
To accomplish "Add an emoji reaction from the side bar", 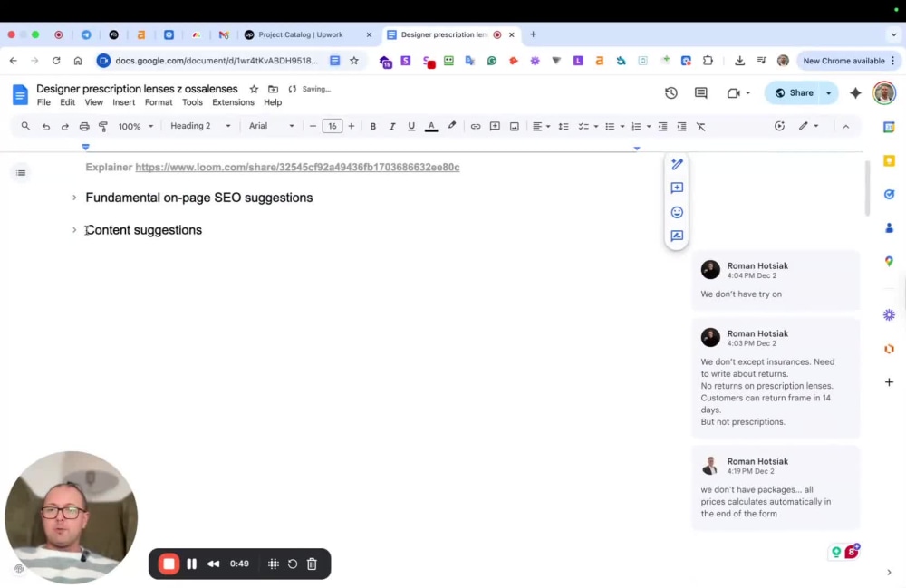I will click(677, 213).
